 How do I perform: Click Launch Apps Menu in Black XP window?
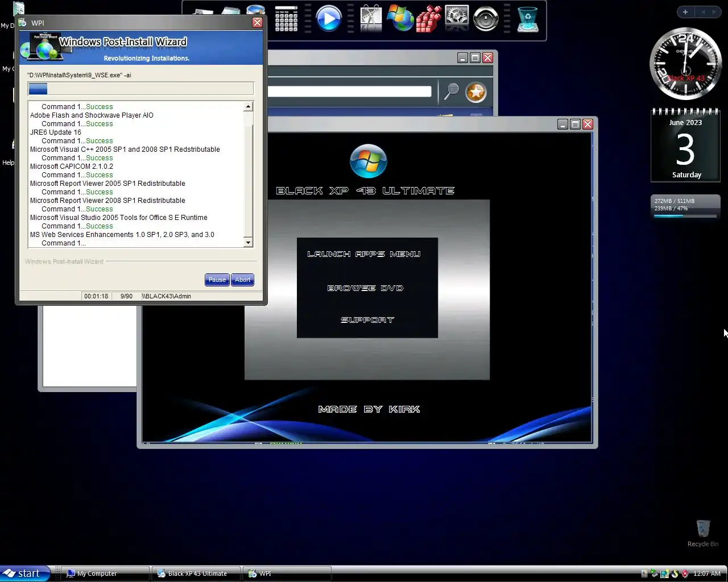[x=364, y=254]
